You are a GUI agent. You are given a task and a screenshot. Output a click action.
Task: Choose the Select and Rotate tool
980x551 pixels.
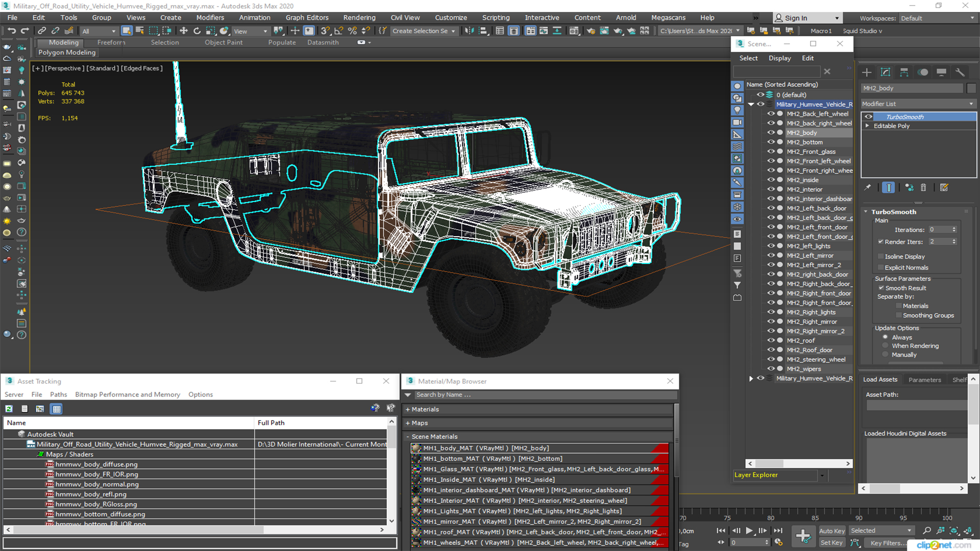pyautogui.click(x=197, y=31)
